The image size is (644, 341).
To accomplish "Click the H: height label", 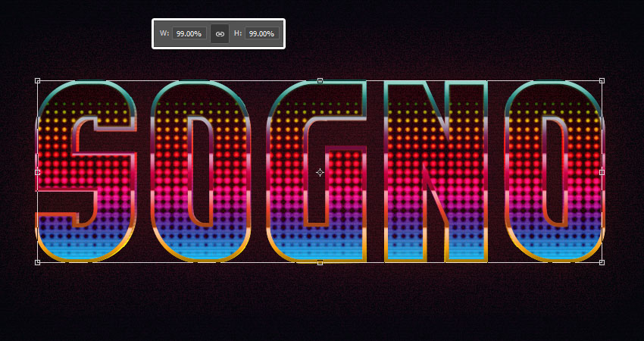I will 238,33.
